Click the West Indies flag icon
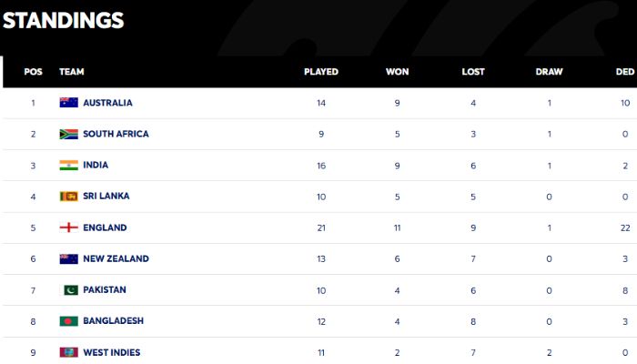 (x=68, y=352)
